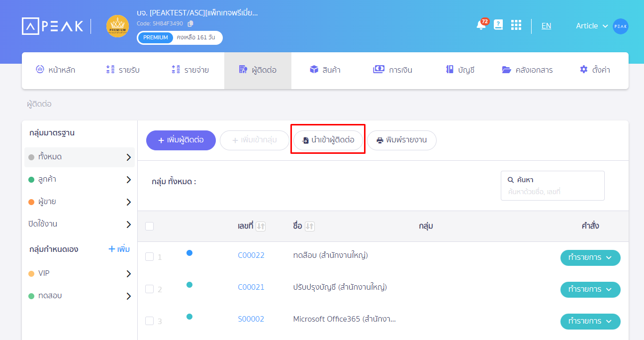The image size is (644, 340).
Task: Click the help question mark icon
Action: point(498,25)
